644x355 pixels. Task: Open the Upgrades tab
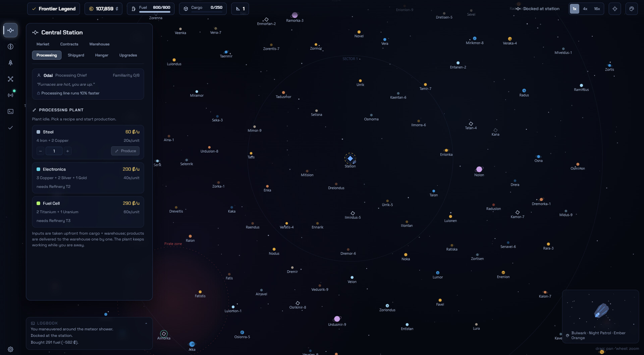(x=128, y=55)
